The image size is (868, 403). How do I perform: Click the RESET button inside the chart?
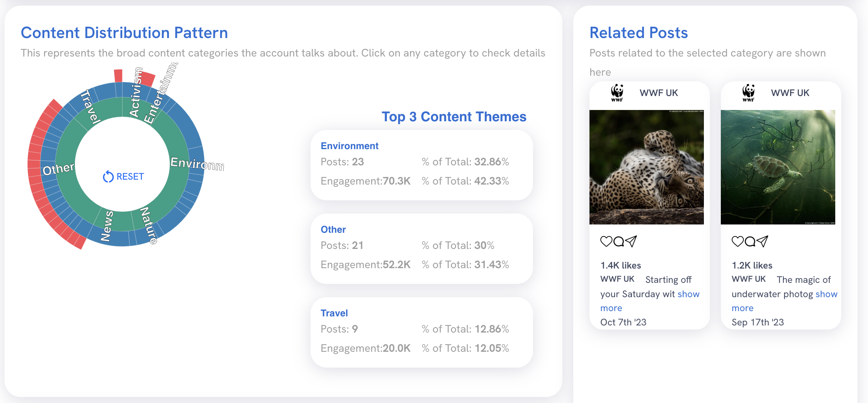[130, 176]
